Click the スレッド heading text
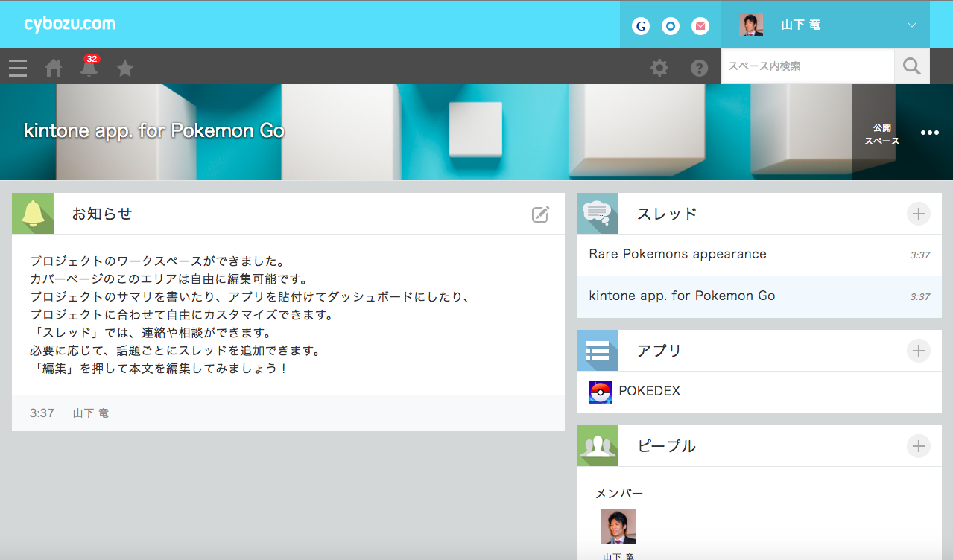This screenshot has height=560, width=953. click(x=667, y=214)
